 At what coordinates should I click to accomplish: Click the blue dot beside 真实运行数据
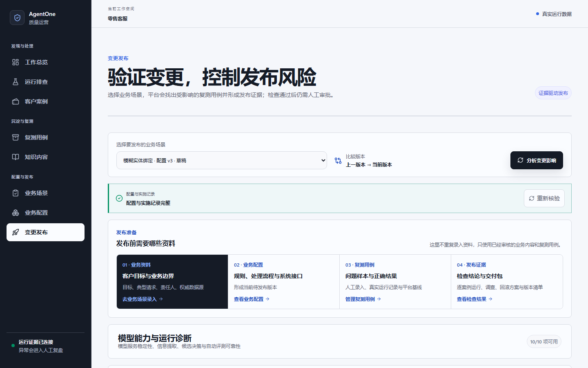pyautogui.click(x=537, y=14)
